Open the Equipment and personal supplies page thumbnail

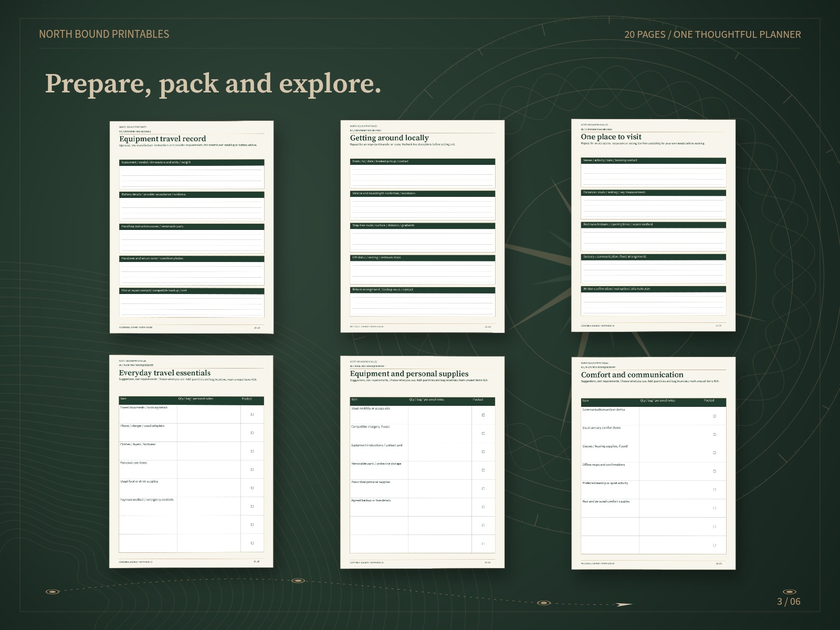[423, 462]
